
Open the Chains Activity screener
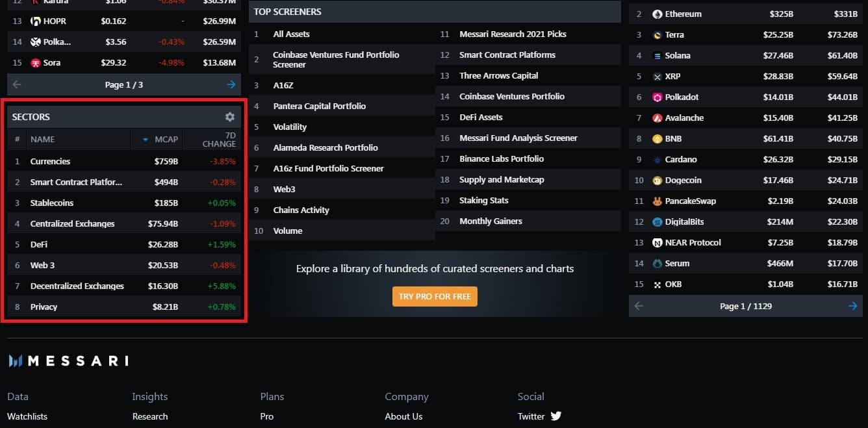coord(301,210)
